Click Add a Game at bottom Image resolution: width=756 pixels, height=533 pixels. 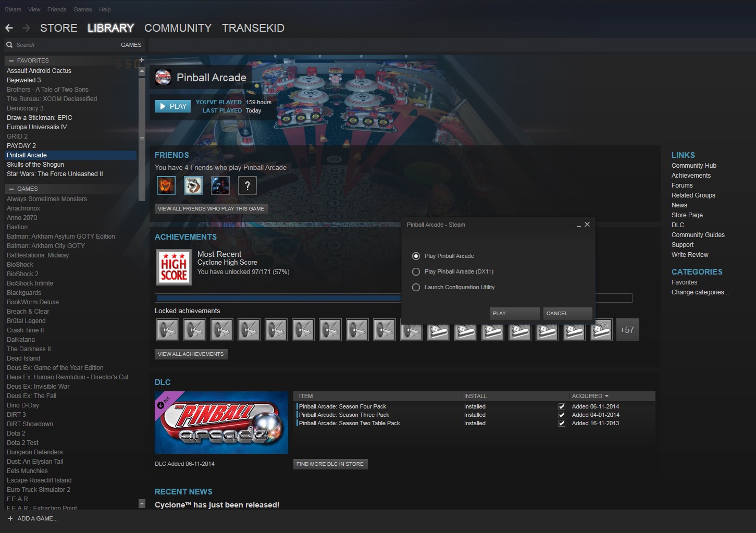coord(38,518)
